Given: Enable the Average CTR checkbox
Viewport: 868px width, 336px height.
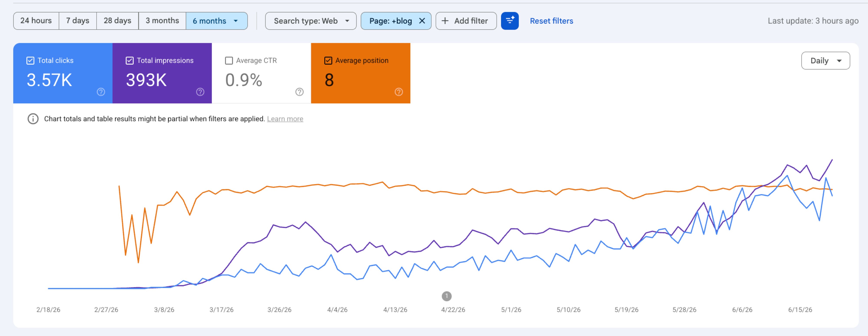Looking at the screenshot, I should 229,61.
